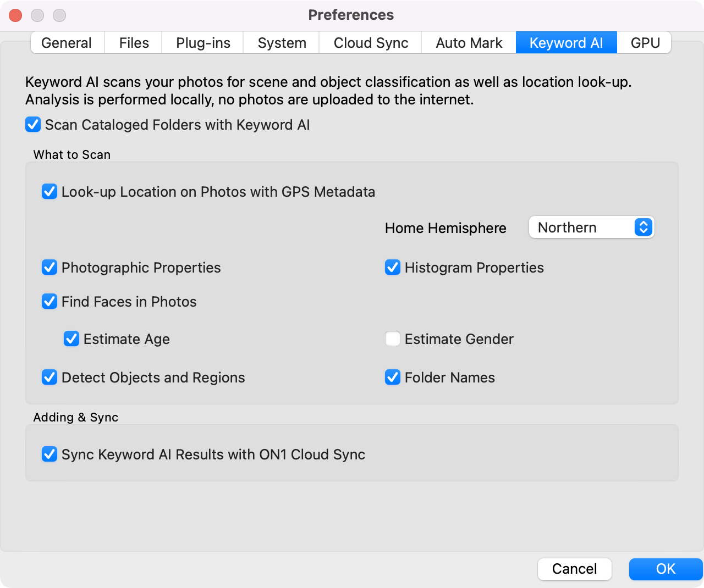The image size is (704, 588).
Task: Enable Estimate Gender
Action: pos(393,339)
